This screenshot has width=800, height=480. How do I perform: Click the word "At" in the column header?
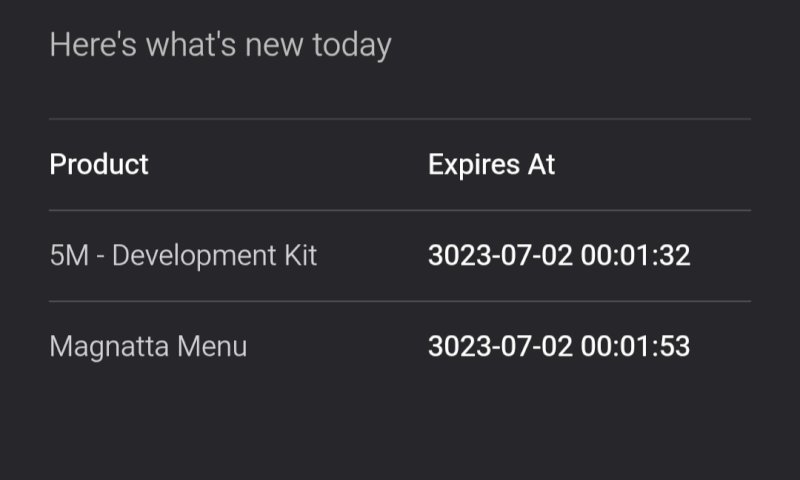(541, 164)
